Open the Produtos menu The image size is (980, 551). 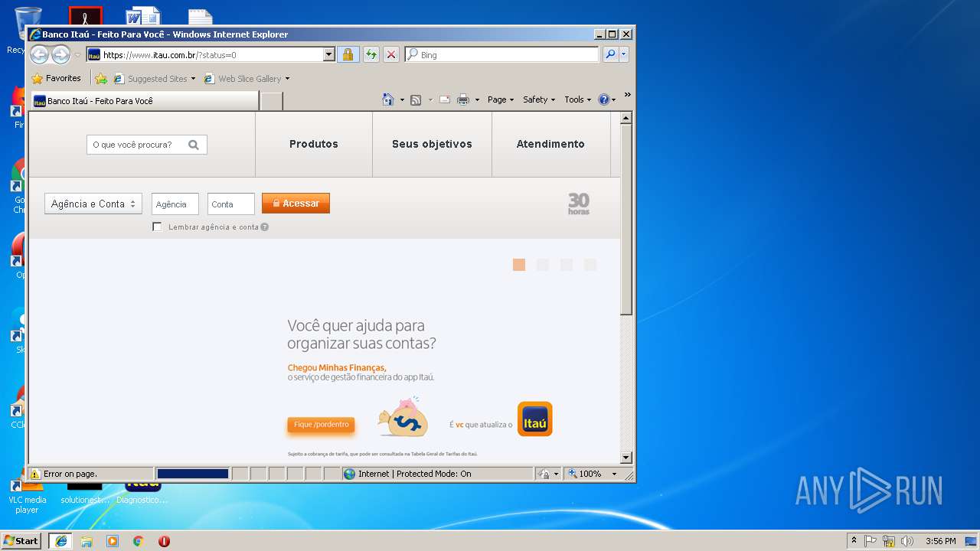click(314, 144)
